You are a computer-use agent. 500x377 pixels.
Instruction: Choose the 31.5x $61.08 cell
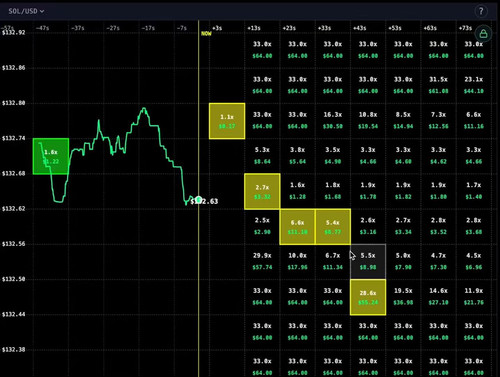coord(438,85)
